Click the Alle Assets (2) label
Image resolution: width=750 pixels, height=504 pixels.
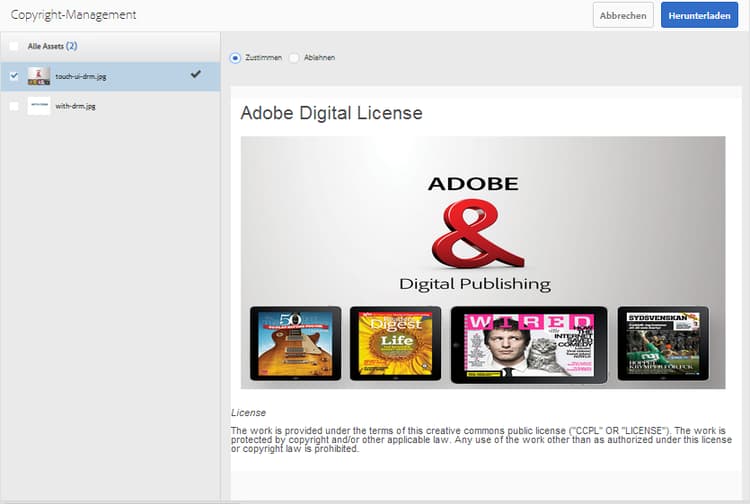click(x=52, y=46)
